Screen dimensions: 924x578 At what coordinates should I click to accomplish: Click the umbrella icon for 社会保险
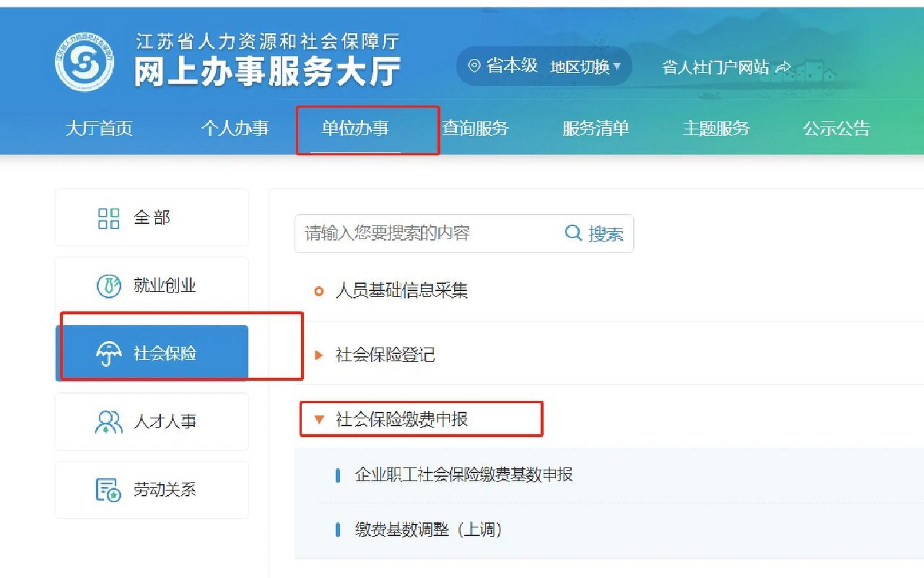(109, 353)
